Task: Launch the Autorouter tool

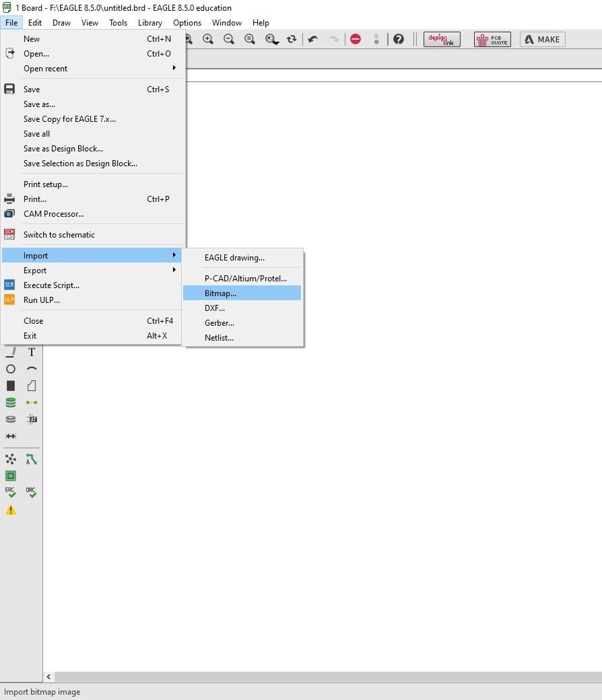Action: (x=31, y=459)
